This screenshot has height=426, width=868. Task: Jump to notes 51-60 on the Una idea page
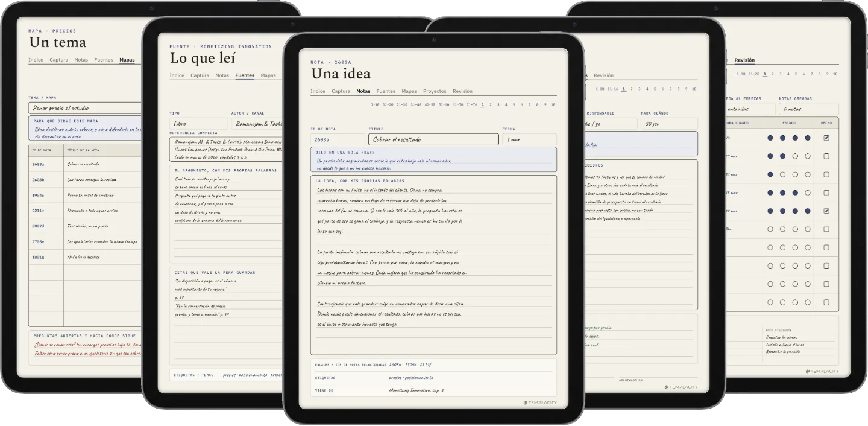[444, 104]
